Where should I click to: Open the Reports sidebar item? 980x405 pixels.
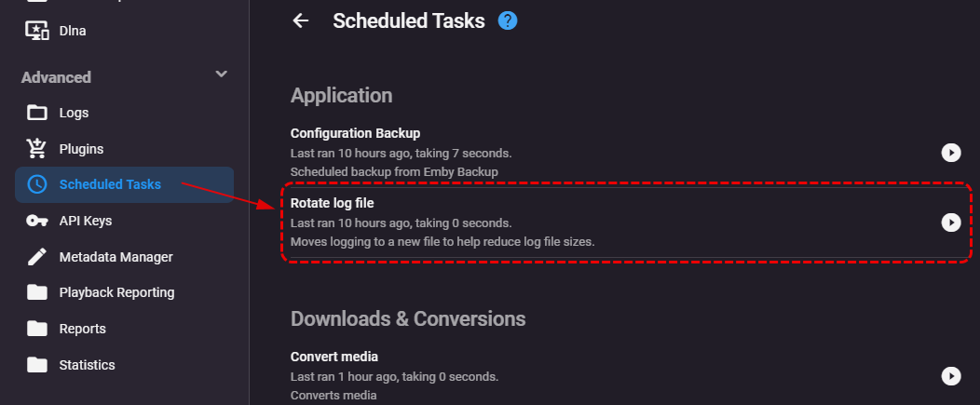82,329
